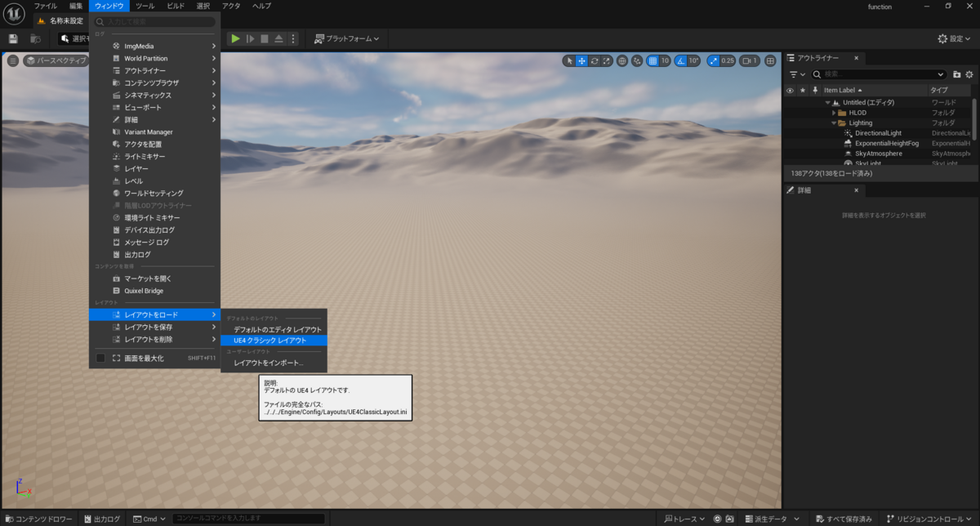Click the stop simulation square icon

pos(265,38)
